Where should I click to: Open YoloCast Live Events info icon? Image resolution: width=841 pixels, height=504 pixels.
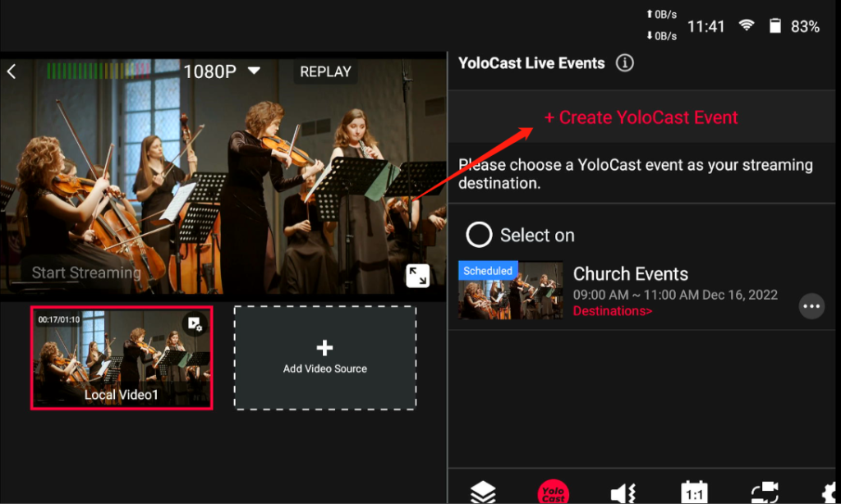point(624,62)
